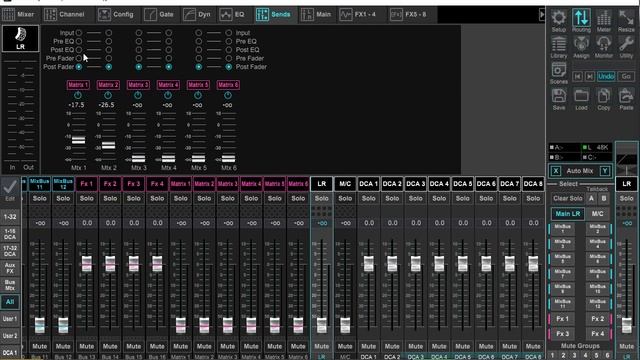This screenshot has height=360, width=640.
Task: Click the Auto Mix Y button
Action: (605, 171)
